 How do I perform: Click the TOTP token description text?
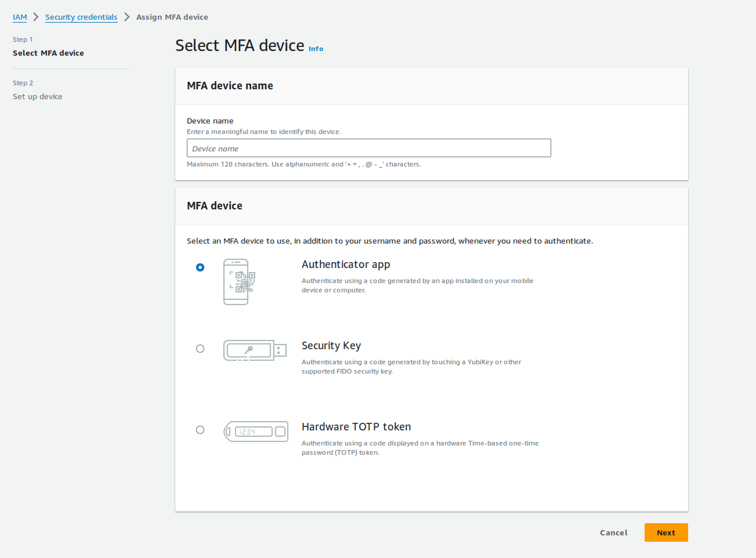(420, 448)
